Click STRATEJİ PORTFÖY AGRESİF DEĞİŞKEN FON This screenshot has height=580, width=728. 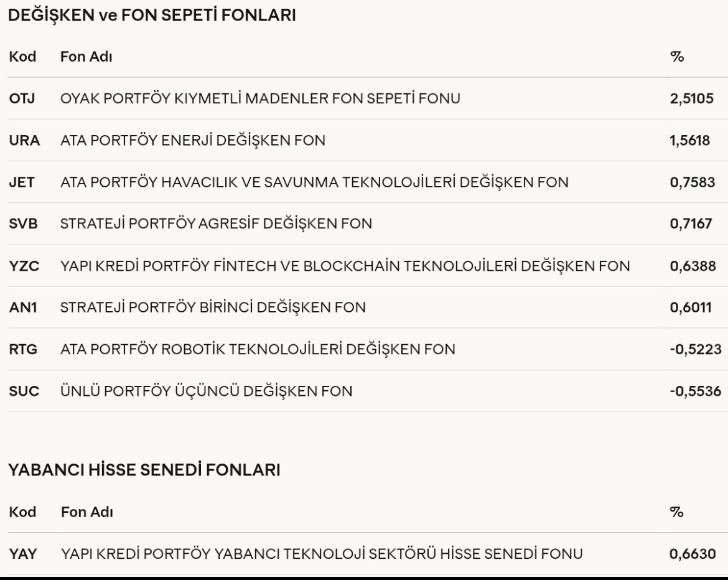216,224
